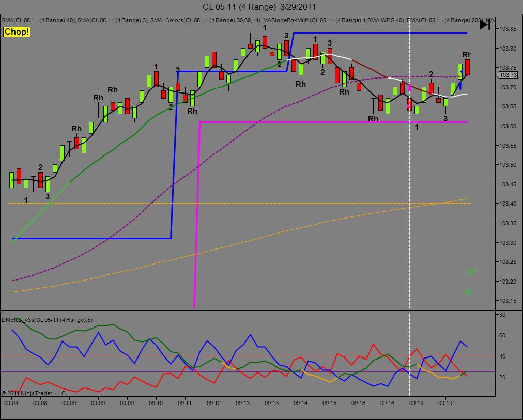Click the 103.60 price axis label
523x420 pixels.
(508, 126)
